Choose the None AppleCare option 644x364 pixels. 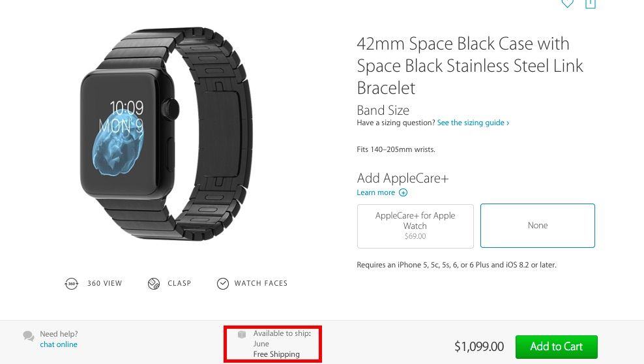(x=538, y=226)
